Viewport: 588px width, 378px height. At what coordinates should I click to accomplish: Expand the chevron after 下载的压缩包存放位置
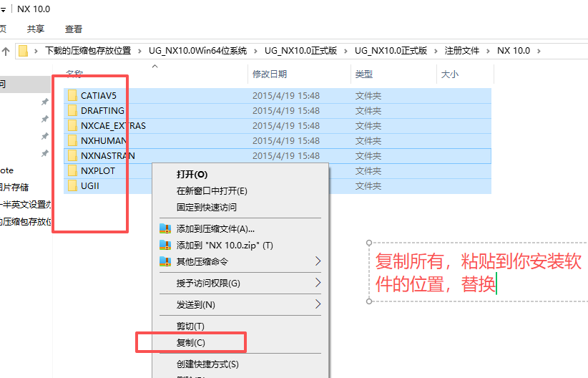[139, 51]
